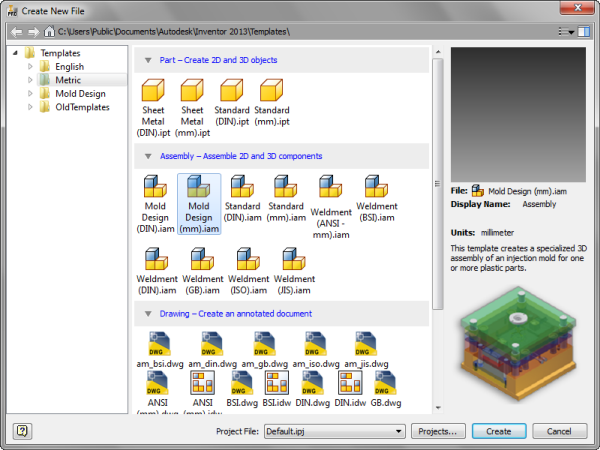Choose Standard (mm).ipt part template
Viewport: 600px width, 450px height.
(272, 102)
